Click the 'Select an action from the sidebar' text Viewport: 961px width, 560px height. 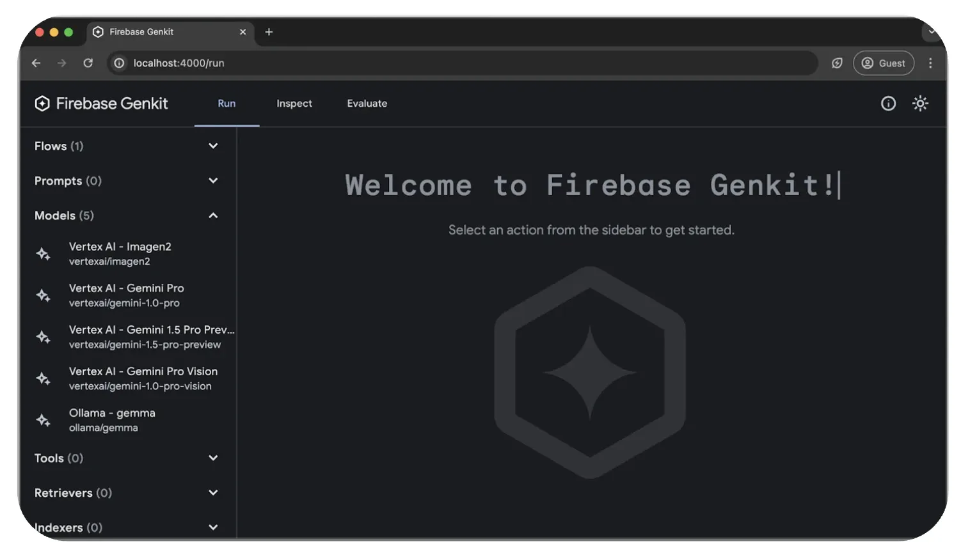[591, 230]
